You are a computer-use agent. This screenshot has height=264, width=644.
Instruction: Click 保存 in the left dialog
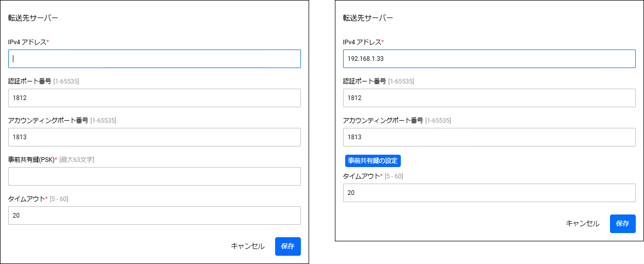pos(288,246)
